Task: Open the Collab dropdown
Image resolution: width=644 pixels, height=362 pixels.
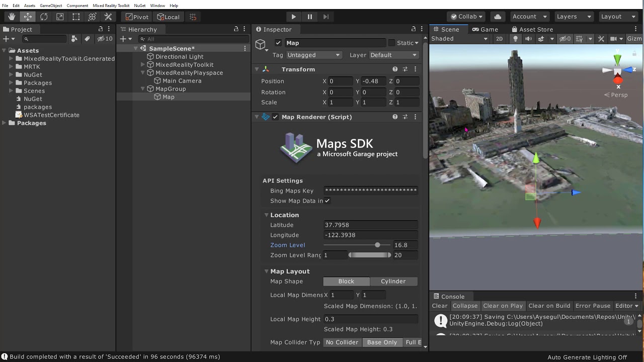Action: (467, 17)
